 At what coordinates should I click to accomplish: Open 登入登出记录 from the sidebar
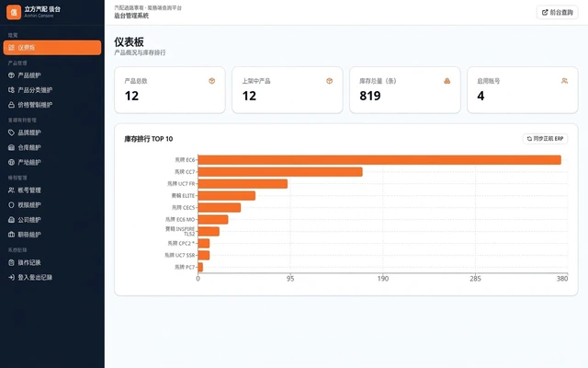pyautogui.click(x=52, y=278)
